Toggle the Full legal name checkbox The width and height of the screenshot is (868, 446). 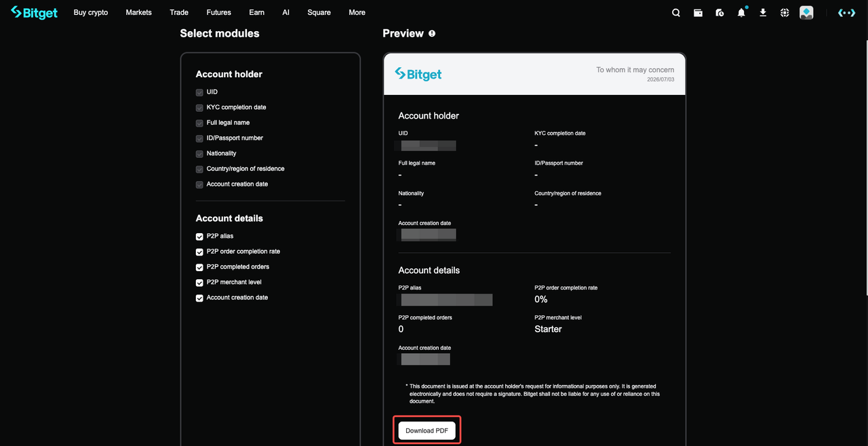coord(199,123)
